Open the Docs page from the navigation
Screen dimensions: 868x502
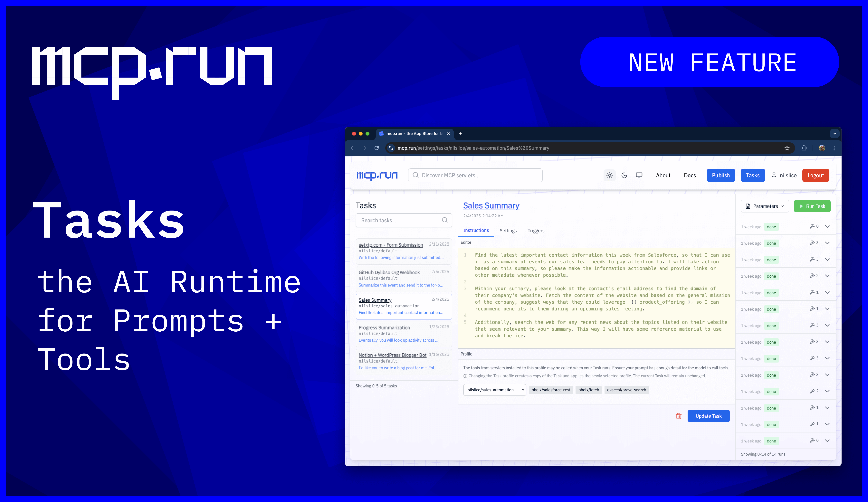click(690, 175)
